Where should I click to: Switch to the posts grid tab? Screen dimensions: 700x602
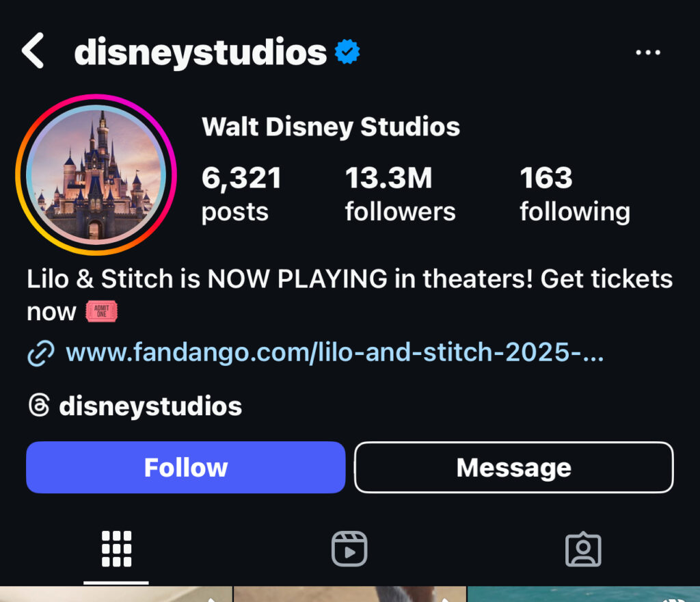tap(116, 549)
